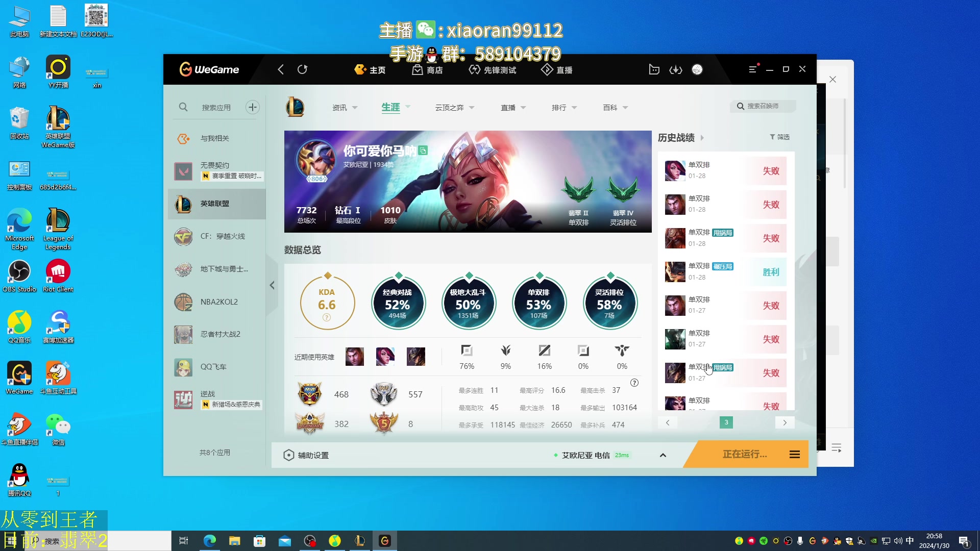The height and width of the screenshot is (551, 980).
Task: Click the stats help question mark icon
Action: (634, 383)
